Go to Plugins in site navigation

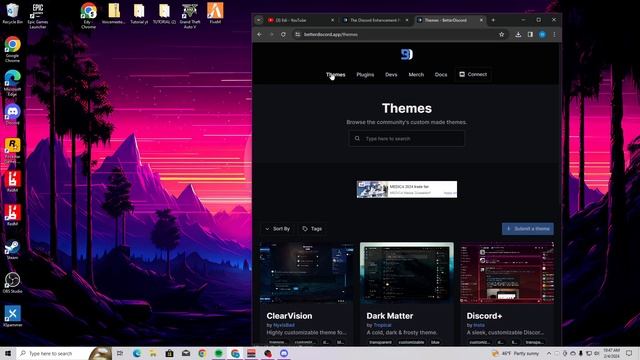(365, 74)
